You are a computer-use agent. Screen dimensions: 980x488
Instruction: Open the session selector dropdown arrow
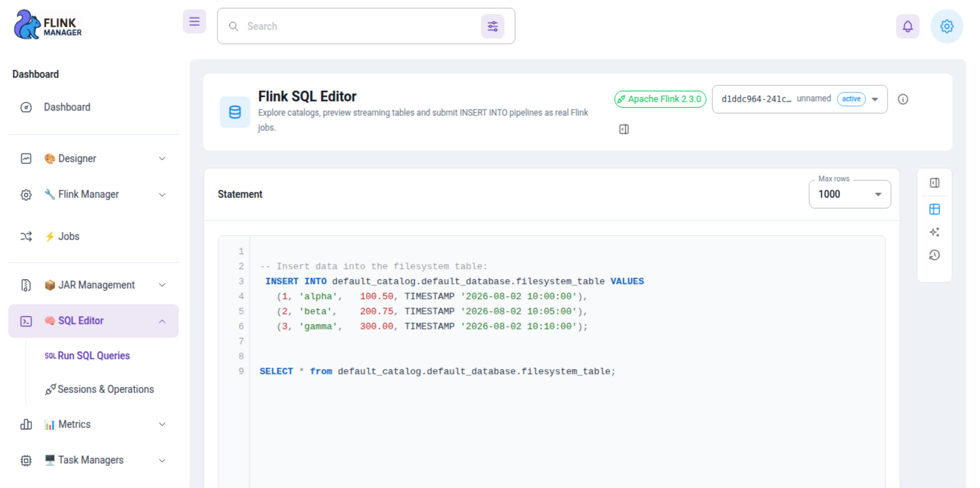pos(875,99)
